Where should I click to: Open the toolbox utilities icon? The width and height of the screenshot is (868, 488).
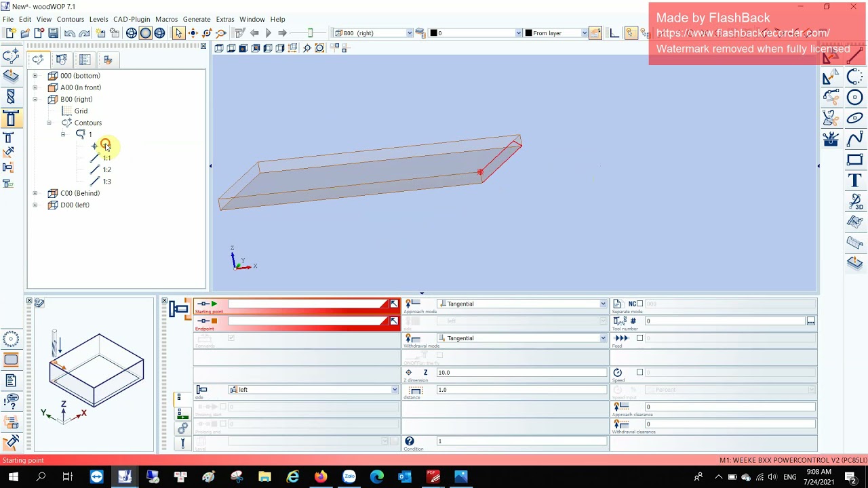coord(831,139)
